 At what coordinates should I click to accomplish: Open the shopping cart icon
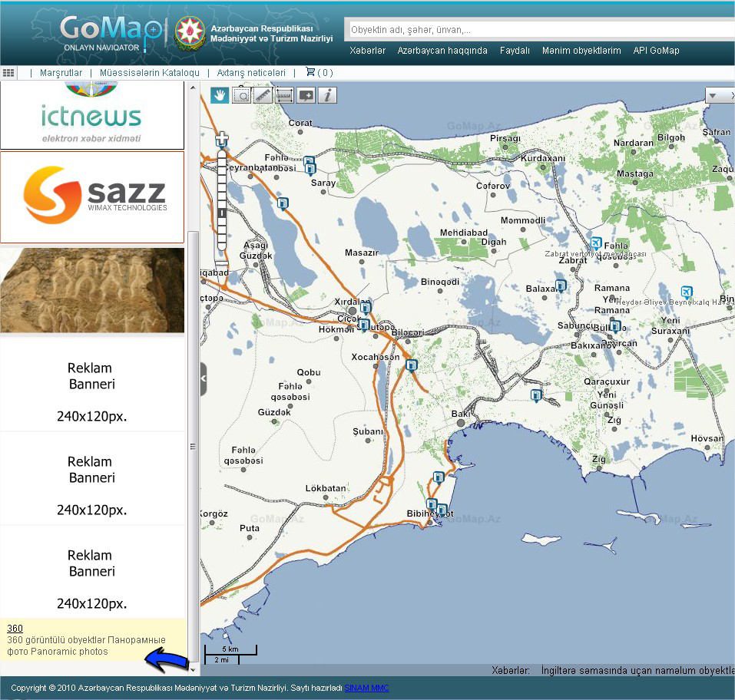(310, 72)
